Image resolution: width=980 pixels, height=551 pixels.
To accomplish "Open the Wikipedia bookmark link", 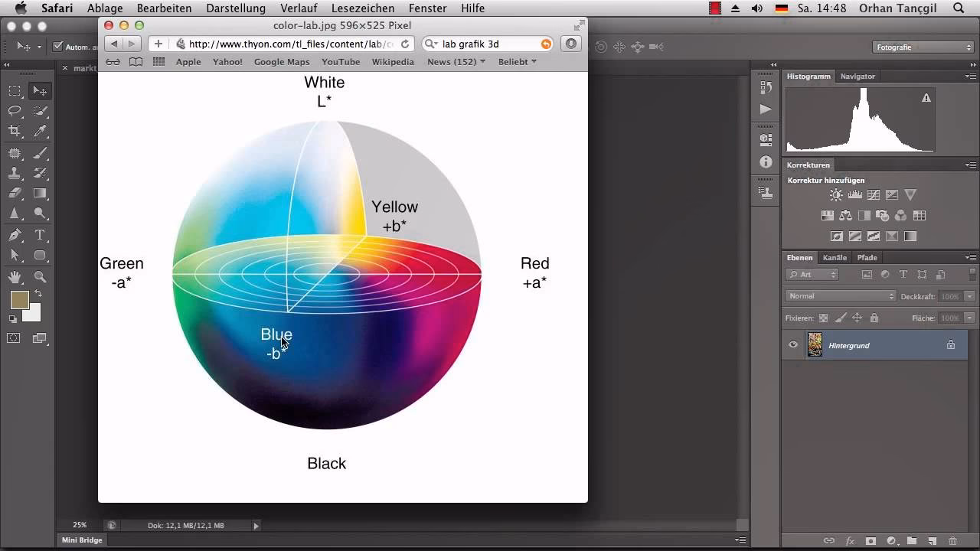I will tap(393, 62).
